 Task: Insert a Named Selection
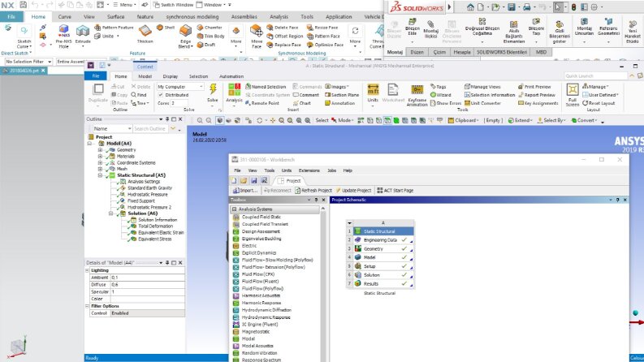coord(266,87)
